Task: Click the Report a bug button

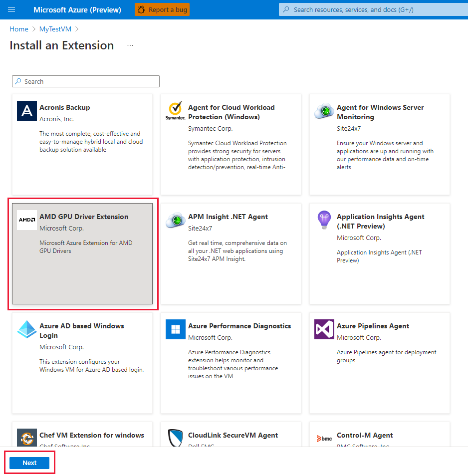Action: coord(162,9)
